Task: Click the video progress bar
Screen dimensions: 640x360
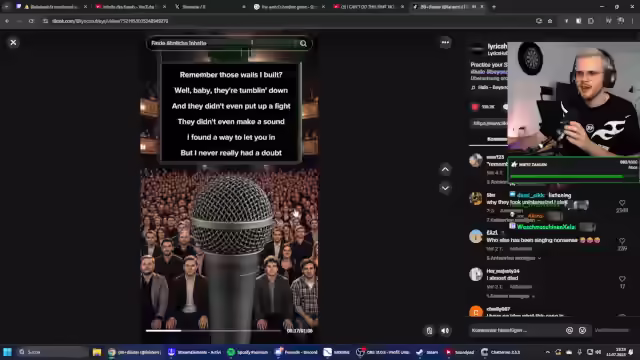Action: point(213,331)
